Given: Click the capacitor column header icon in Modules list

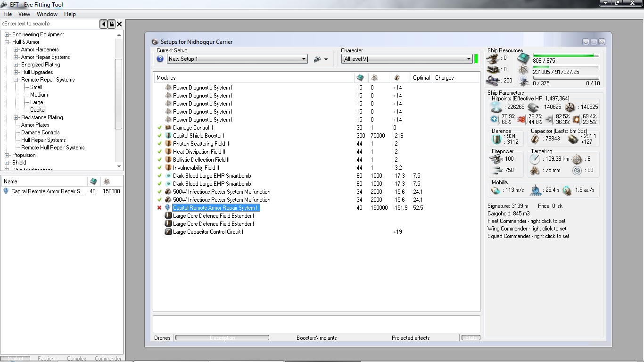Looking at the screenshot, I should pyautogui.click(x=397, y=78).
